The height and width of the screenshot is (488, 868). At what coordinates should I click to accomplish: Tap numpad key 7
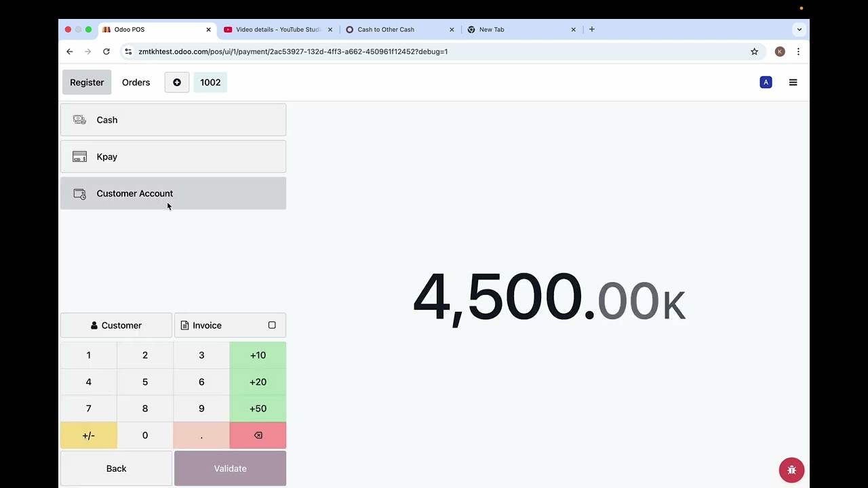point(88,409)
